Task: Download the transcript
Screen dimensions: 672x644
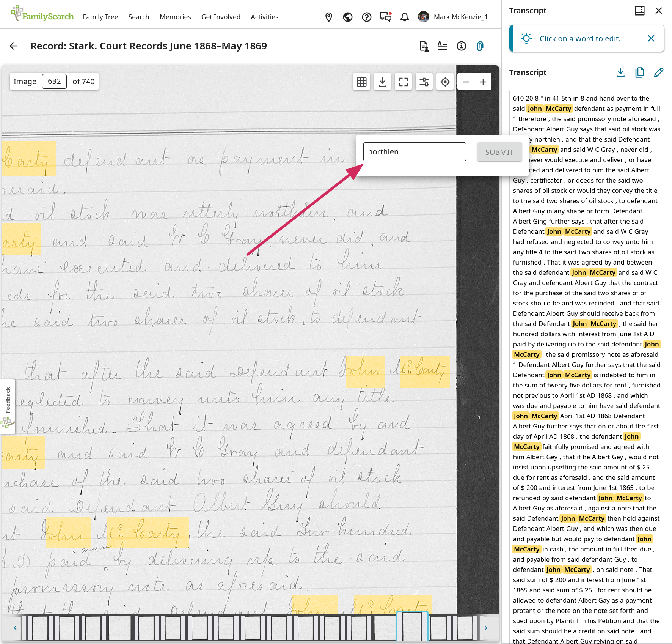Action: click(621, 72)
